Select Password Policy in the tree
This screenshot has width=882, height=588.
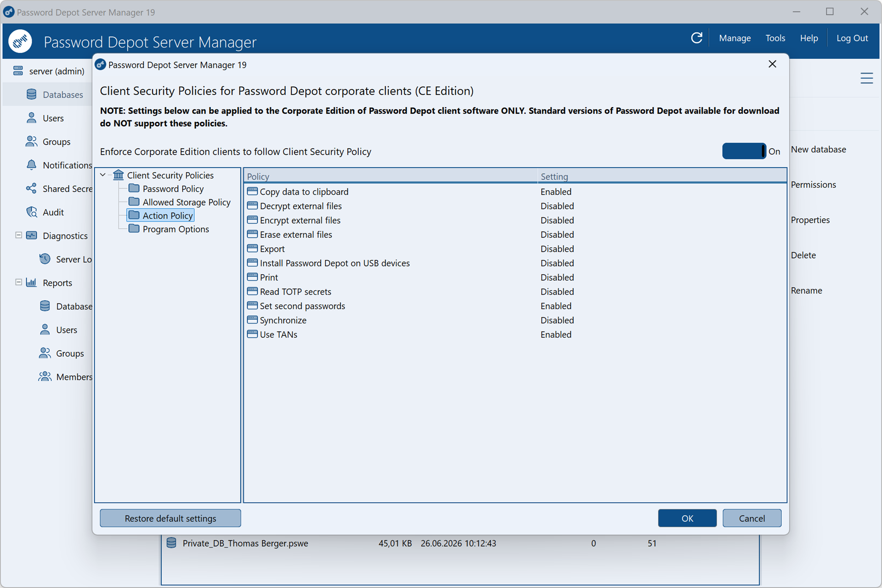(173, 189)
